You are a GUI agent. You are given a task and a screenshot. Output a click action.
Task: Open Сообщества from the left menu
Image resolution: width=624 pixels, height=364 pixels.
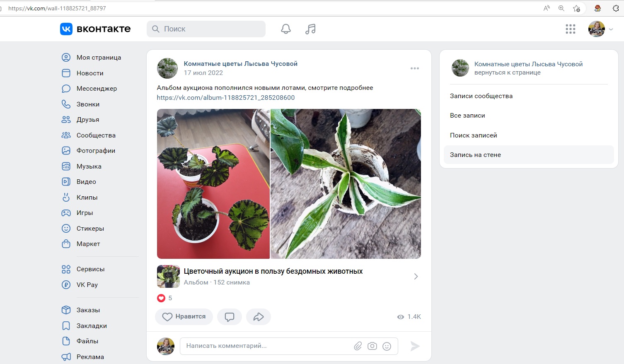(x=96, y=135)
